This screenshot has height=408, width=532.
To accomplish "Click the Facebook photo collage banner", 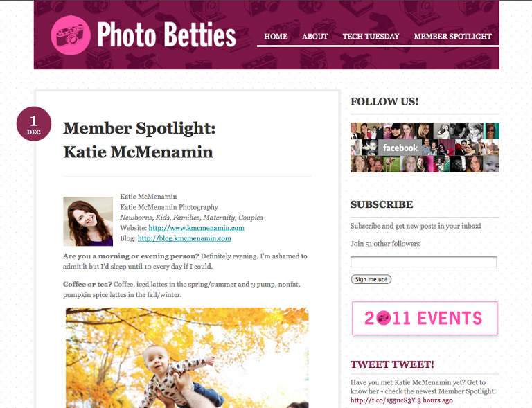I will [x=425, y=148].
